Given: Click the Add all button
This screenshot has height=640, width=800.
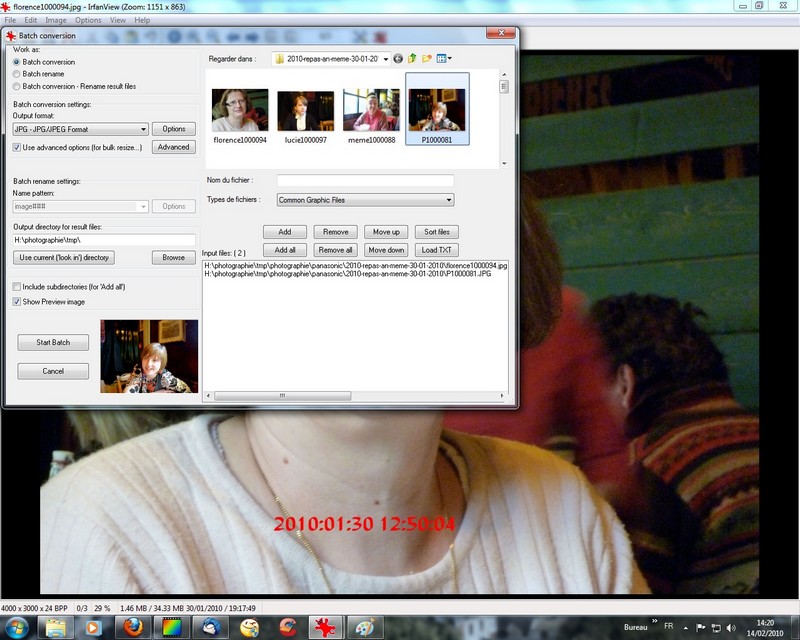Looking at the screenshot, I should point(285,250).
